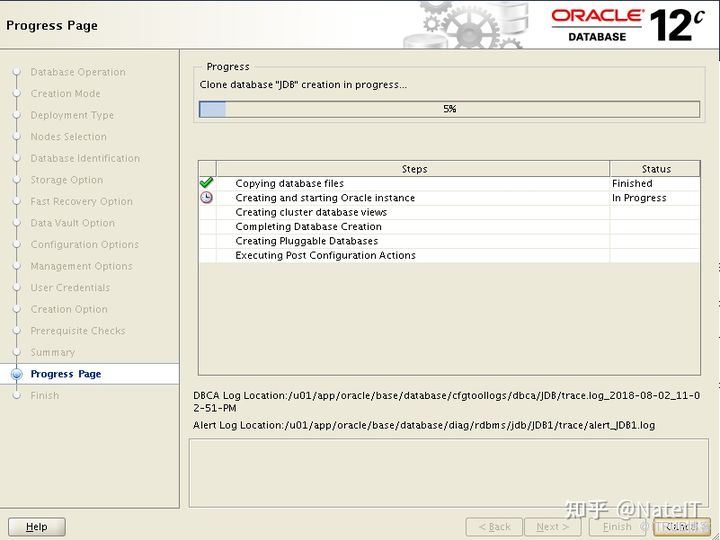720x540 pixels.
Task: Click Creating Pluggable Databases row
Action: 450,241
